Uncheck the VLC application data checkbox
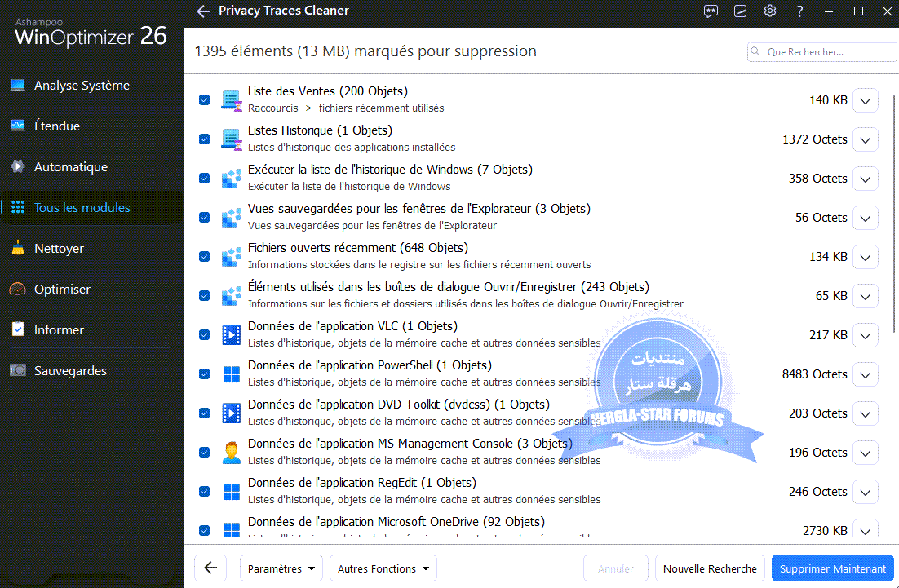899x588 pixels. 204,334
